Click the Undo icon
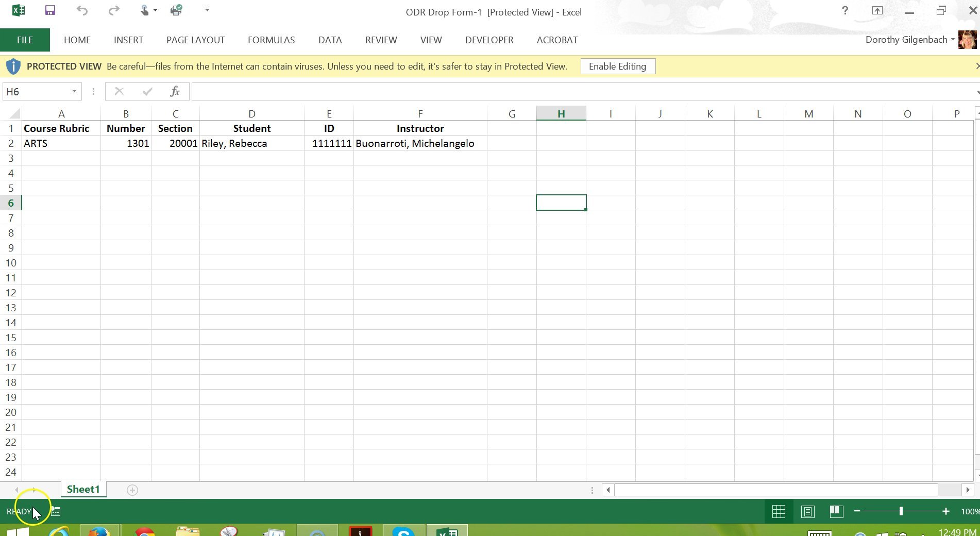The image size is (980, 536). [x=82, y=10]
